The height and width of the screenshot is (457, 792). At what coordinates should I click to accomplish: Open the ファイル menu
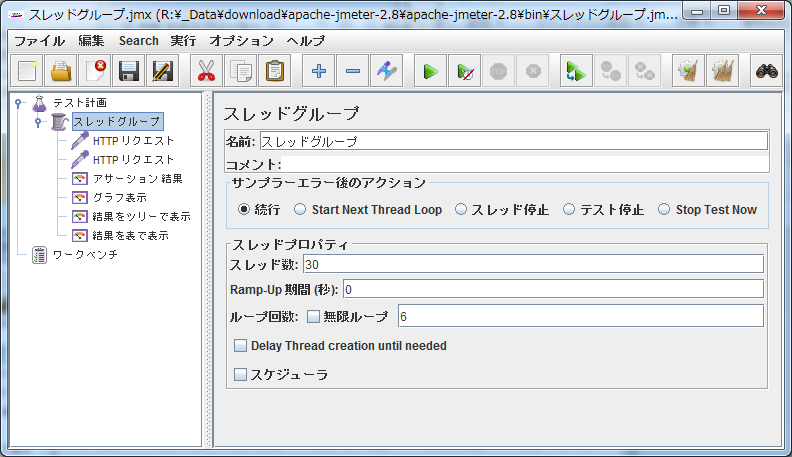point(39,41)
